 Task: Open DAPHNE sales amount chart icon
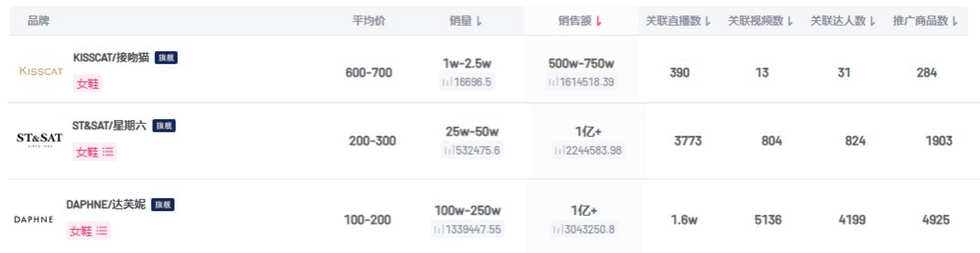point(558,229)
